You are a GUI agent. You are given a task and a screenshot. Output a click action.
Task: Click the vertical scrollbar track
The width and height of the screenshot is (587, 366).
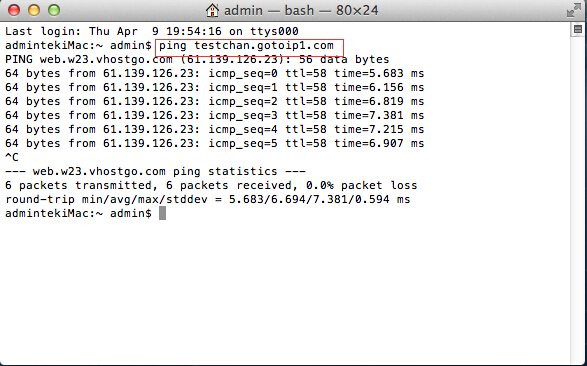pos(578,198)
